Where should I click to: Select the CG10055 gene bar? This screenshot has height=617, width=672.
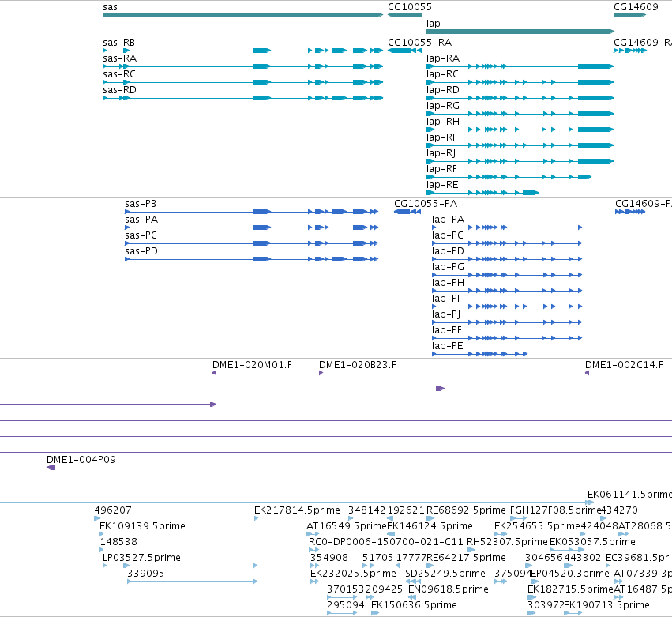coord(405,15)
